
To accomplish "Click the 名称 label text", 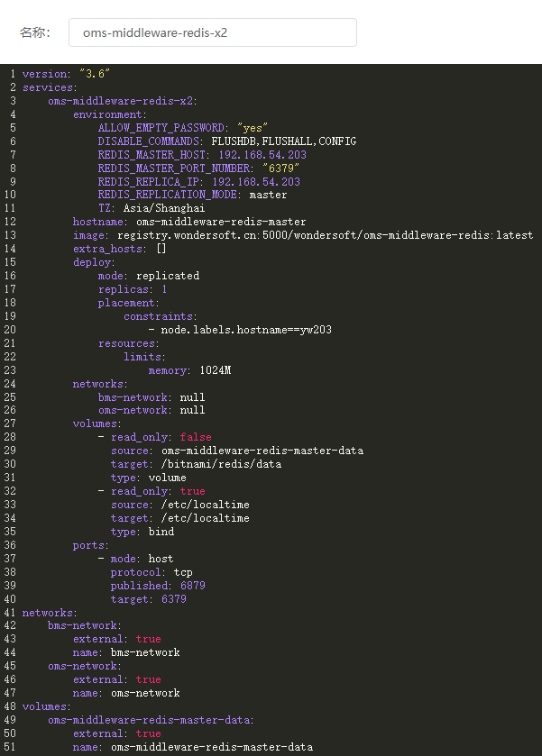I will (34, 32).
